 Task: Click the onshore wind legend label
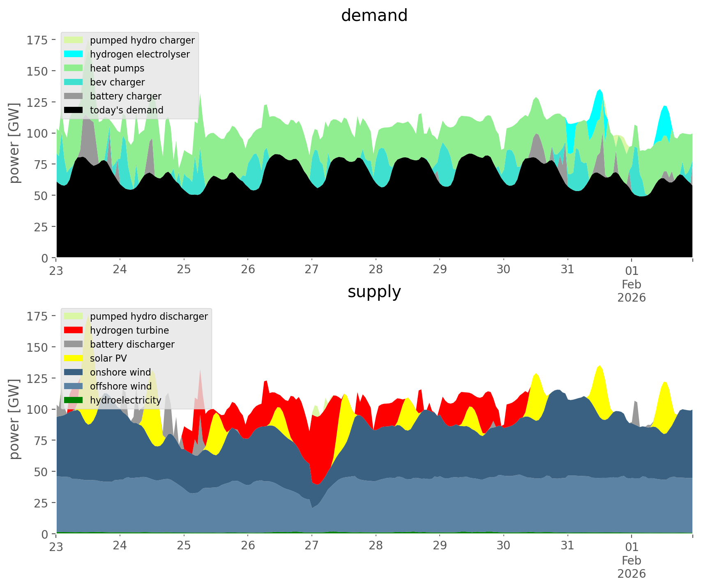click(x=120, y=372)
